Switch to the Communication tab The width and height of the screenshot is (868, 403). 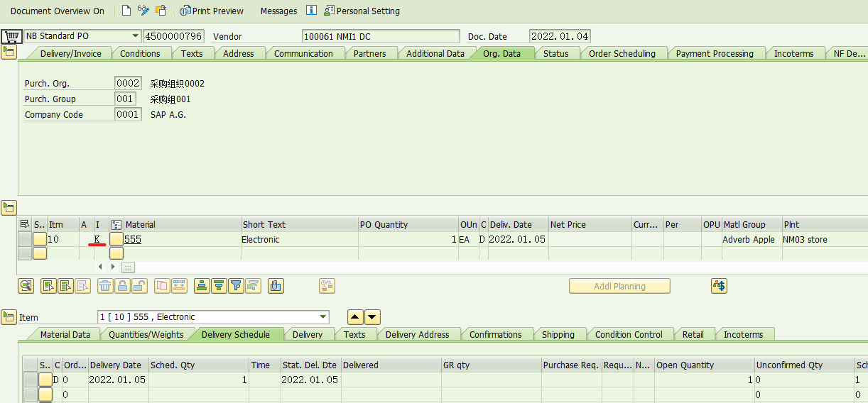click(303, 53)
